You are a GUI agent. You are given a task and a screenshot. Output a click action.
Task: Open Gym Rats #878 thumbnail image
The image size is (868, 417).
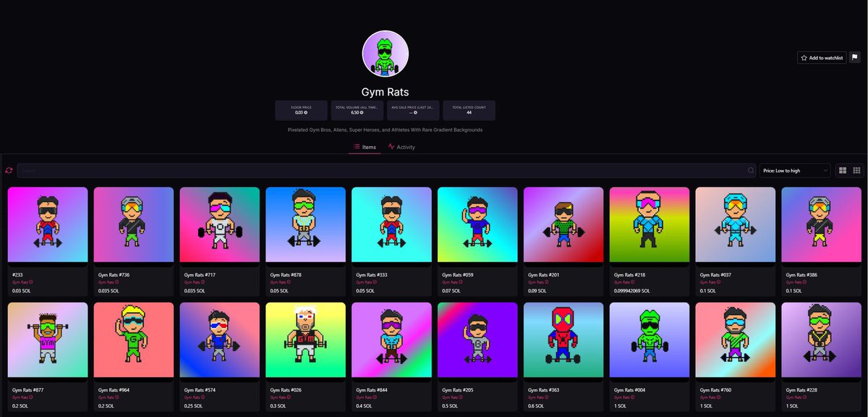pos(306,224)
